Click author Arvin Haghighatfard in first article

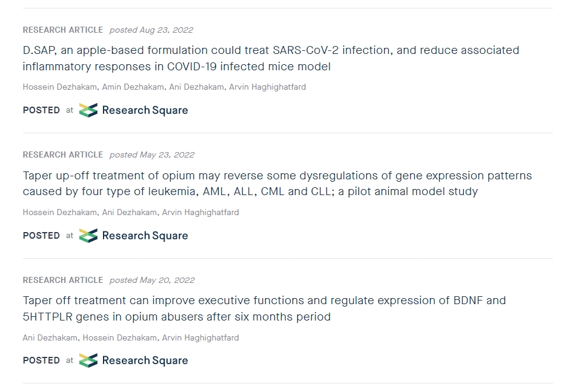coord(267,87)
